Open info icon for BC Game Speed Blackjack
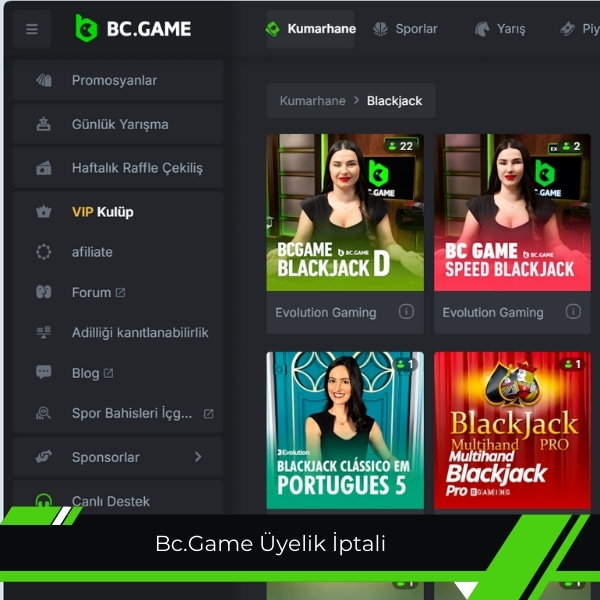The width and height of the screenshot is (600, 600). (573, 312)
